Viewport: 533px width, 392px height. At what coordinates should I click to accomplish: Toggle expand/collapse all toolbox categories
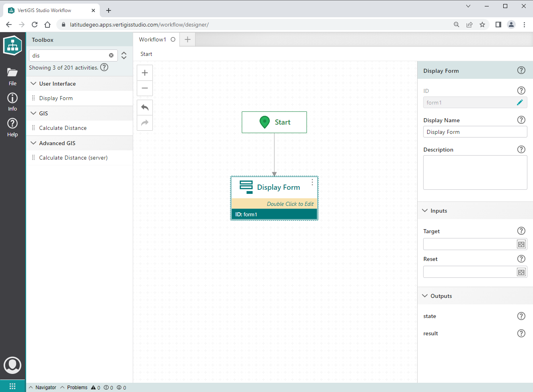(x=124, y=55)
